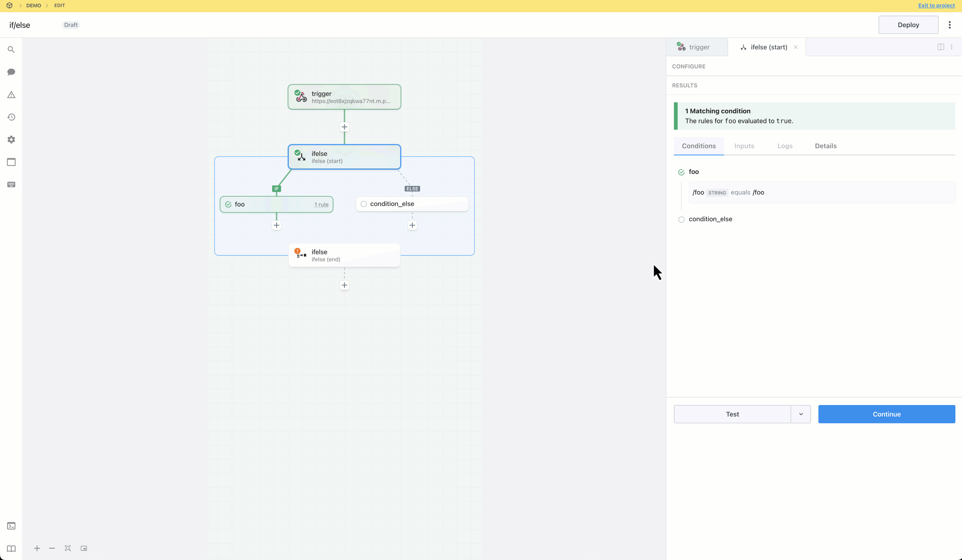Open the comments chat bubble icon
Screen dimensions: 962x560
pos(11,72)
